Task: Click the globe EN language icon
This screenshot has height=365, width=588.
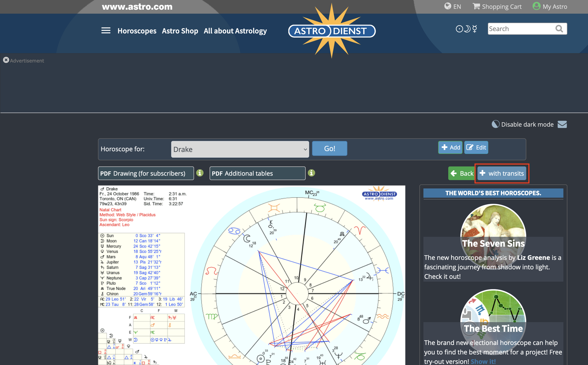Action: [x=448, y=6]
